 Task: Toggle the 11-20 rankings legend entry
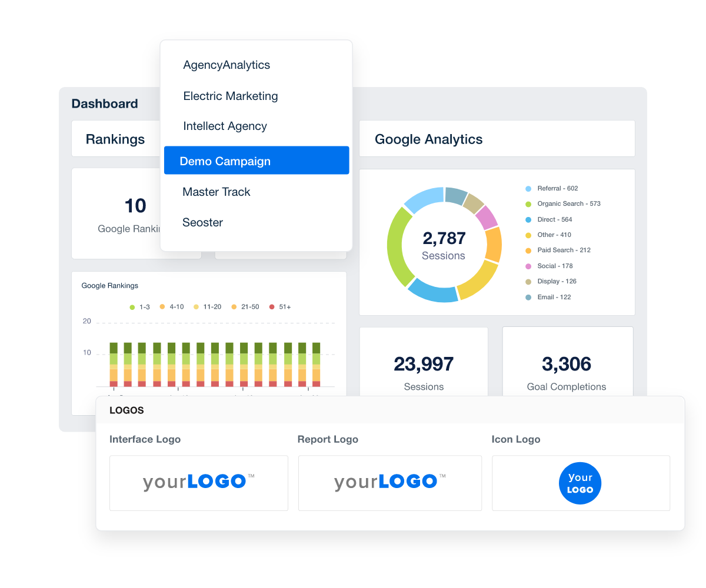(x=208, y=307)
